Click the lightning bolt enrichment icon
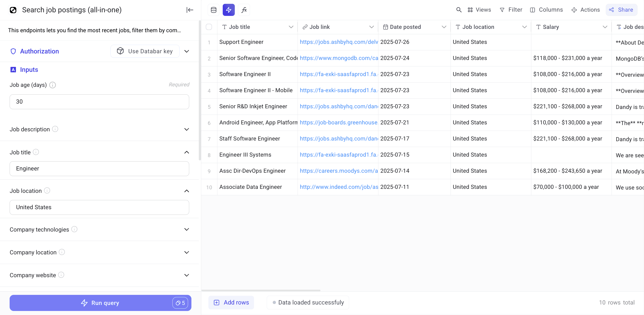Image resolution: width=644 pixels, height=315 pixels. tap(229, 10)
